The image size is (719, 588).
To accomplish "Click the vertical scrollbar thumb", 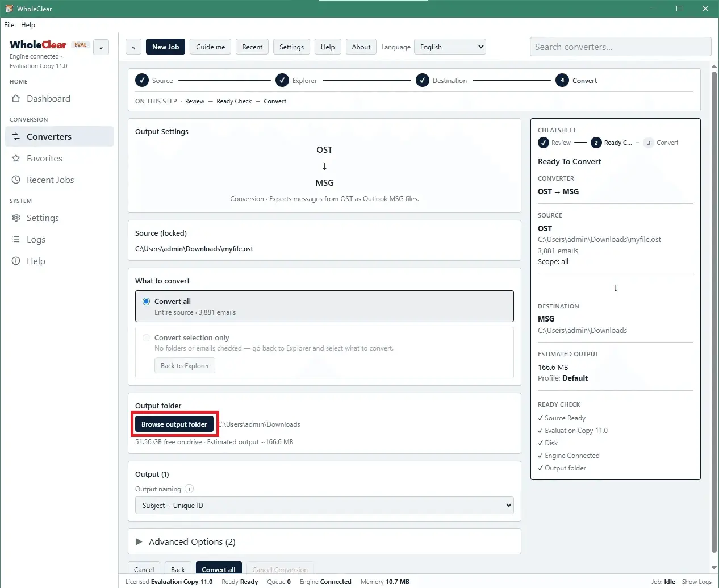I will [x=714, y=311].
